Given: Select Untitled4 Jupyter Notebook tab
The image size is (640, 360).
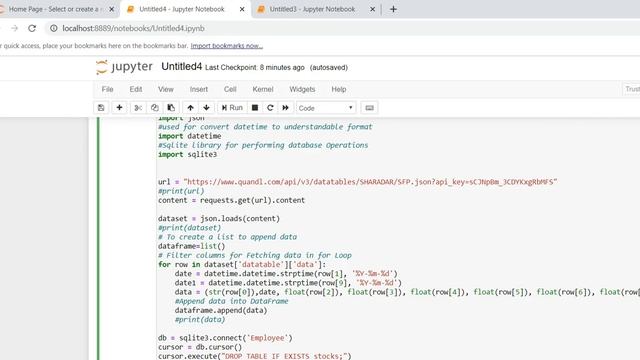Looking at the screenshot, I should pyautogui.click(x=182, y=9).
